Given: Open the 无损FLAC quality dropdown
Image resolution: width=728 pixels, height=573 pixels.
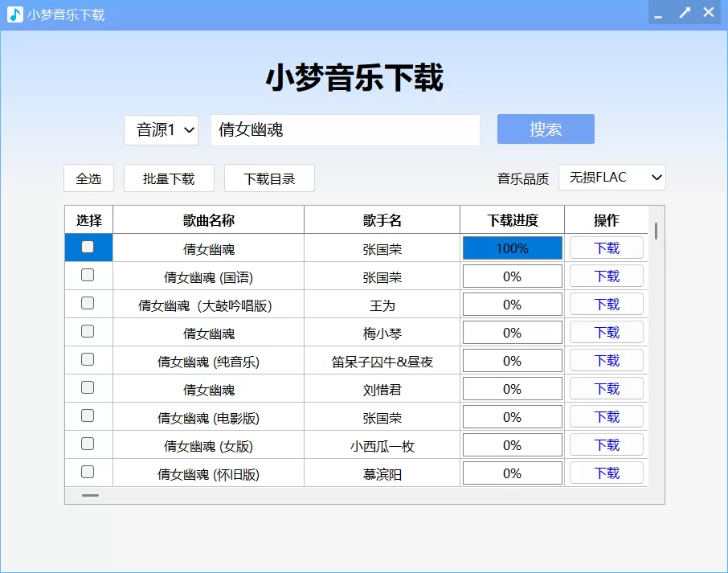Looking at the screenshot, I should 611,177.
